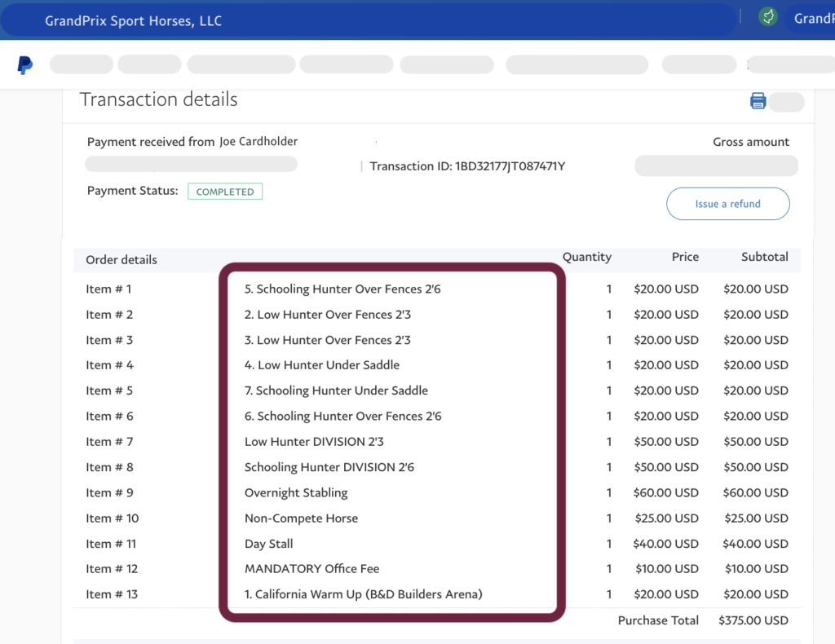Click the $375.00 USD purchase total
Viewport: 835px width, 644px height.
coord(753,620)
